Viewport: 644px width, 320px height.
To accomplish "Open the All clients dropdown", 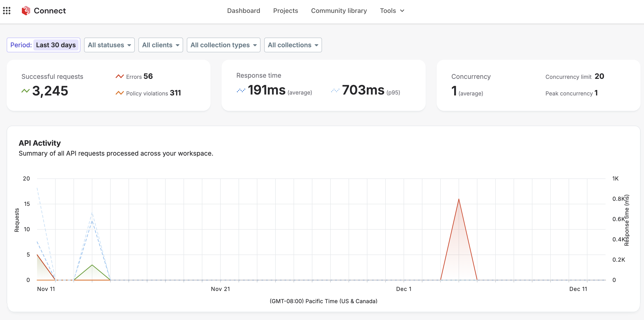I will (161, 45).
